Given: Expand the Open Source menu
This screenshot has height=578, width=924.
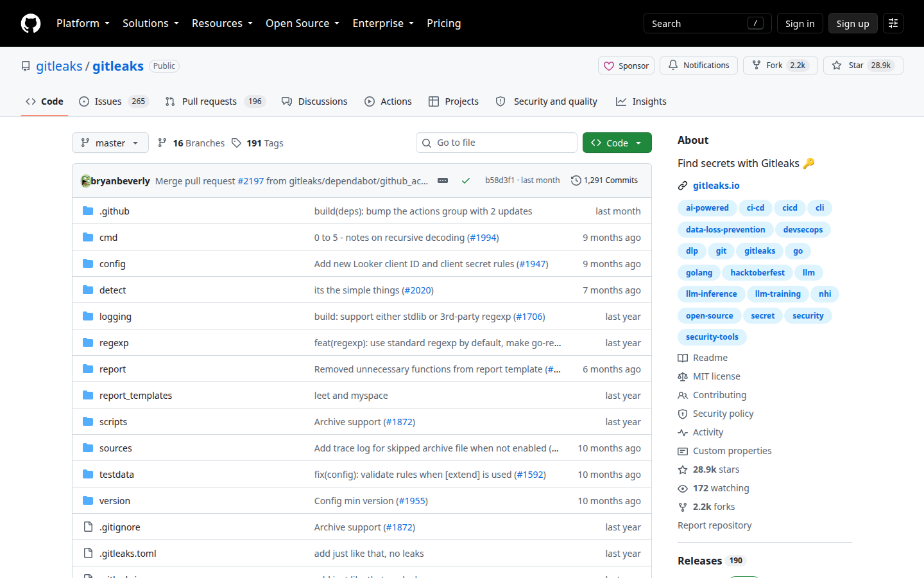Looking at the screenshot, I should pyautogui.click(x=302, y=23).
